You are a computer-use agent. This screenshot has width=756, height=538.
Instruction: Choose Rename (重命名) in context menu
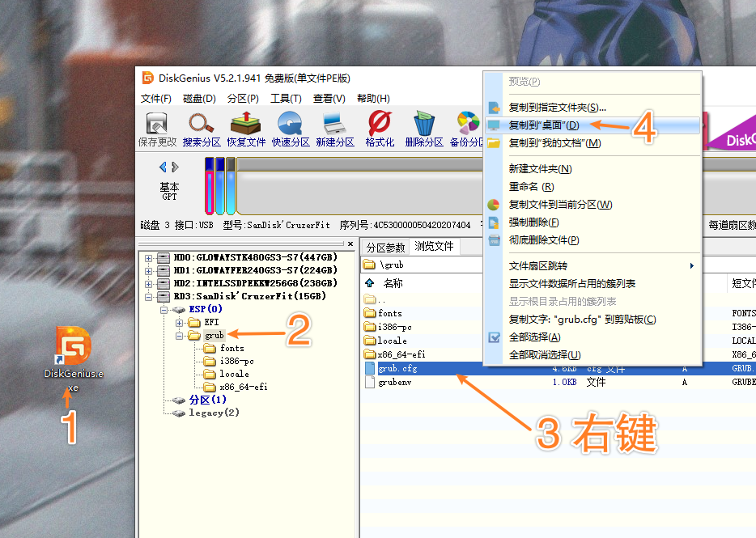click(592, 187)
